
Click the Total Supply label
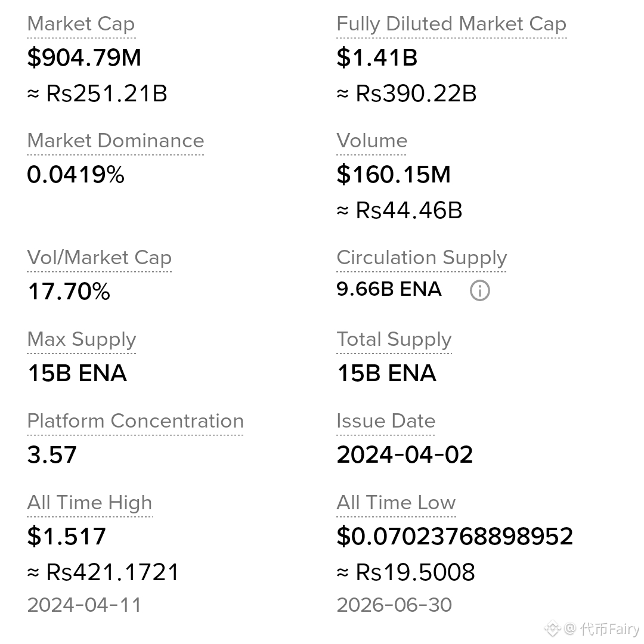[394, 340]
